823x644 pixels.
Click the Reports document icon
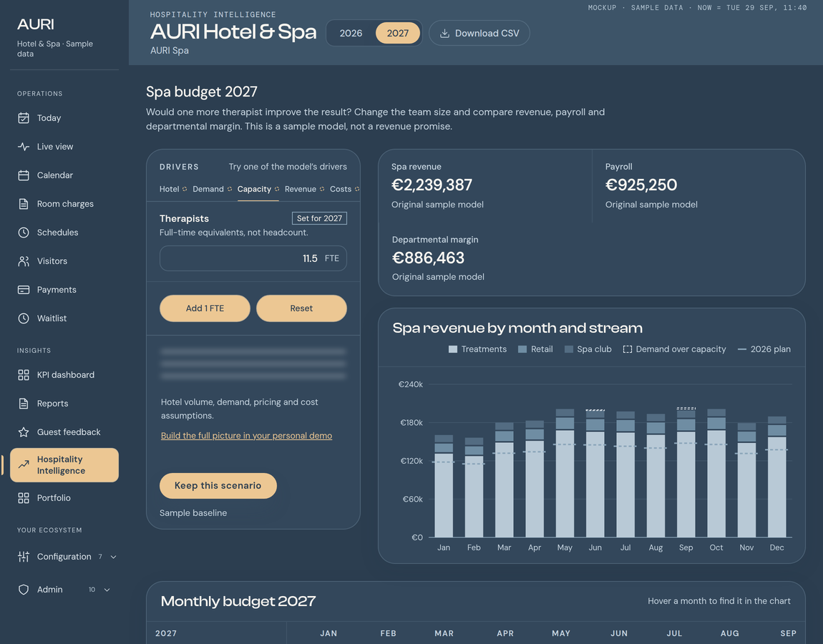(24, 404)
